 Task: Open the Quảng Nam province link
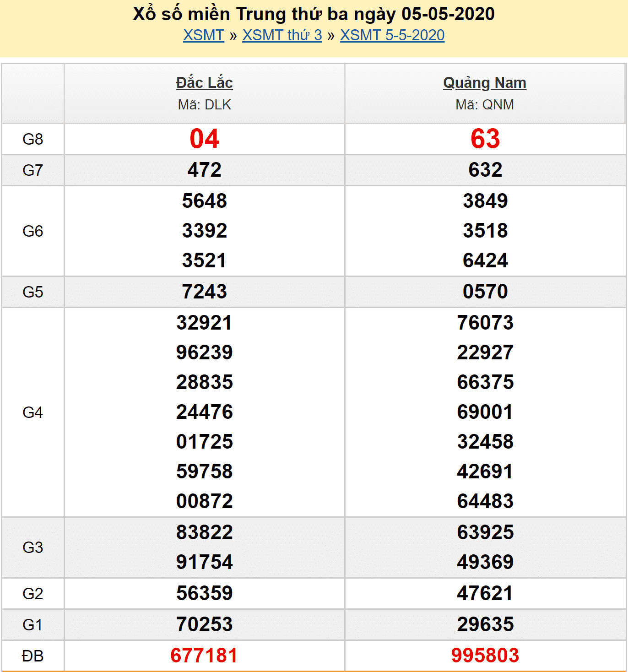click(x=485, y=83)
